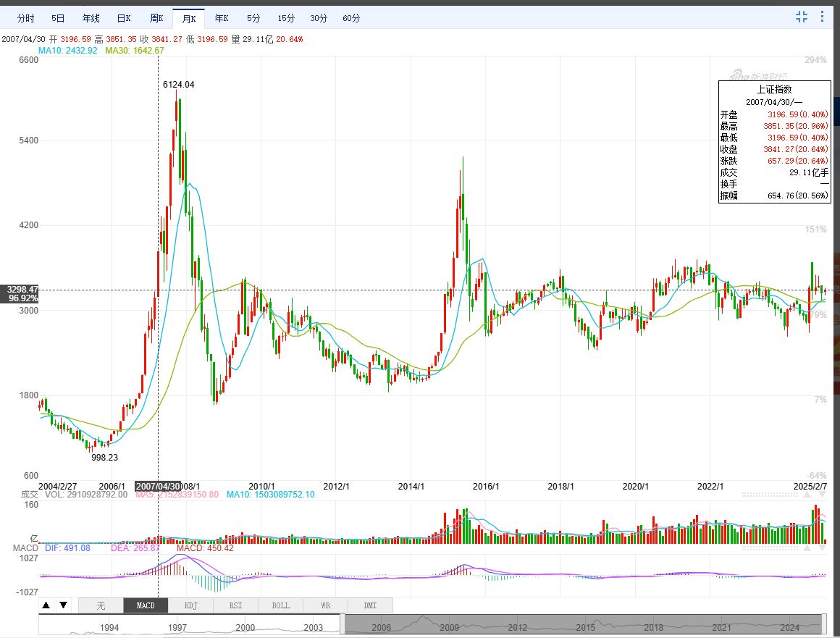Select the 5日 chart tab

(x=58, y=18)
